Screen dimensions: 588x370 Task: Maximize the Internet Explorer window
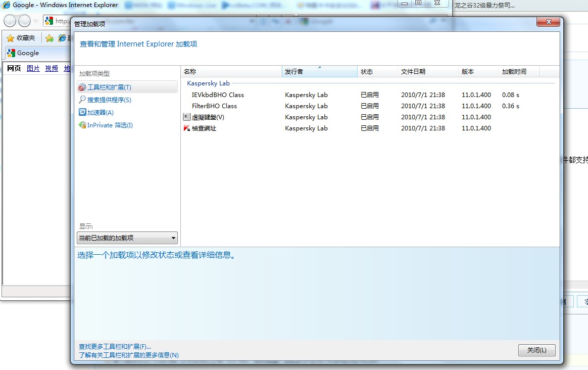click(x=418, y=3)
